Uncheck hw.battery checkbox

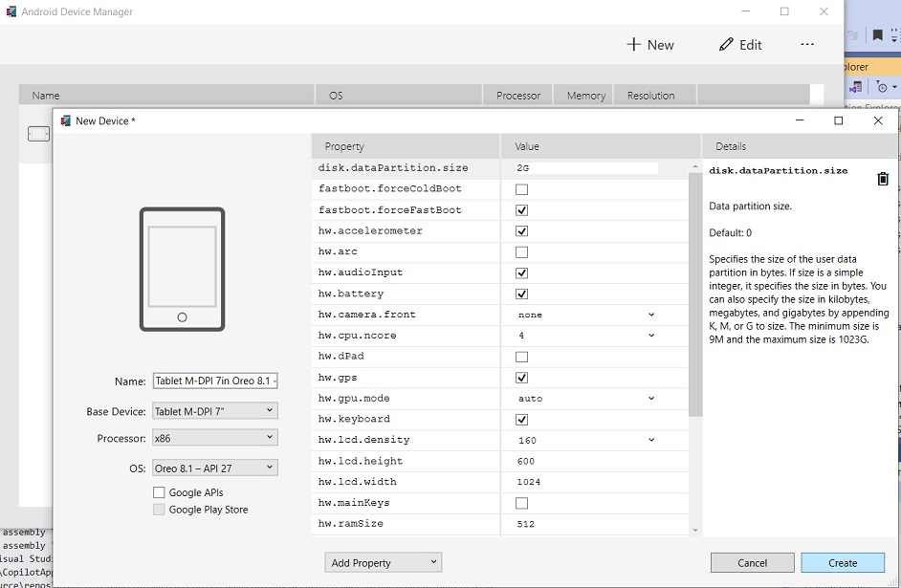click(x=521, y=294)
